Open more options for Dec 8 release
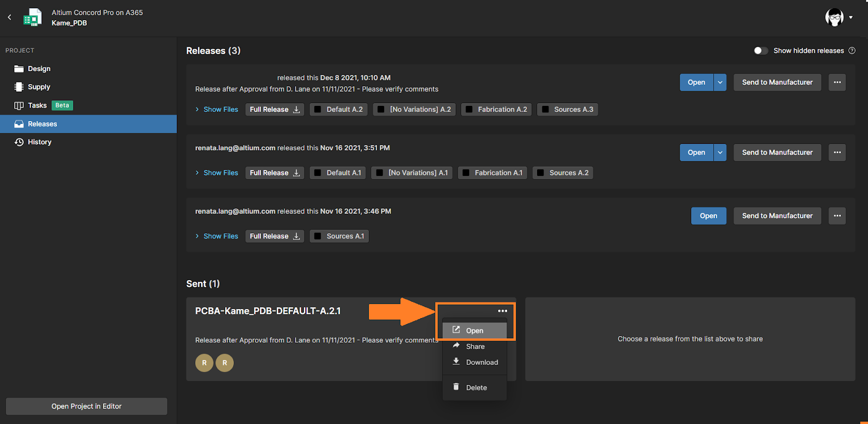This screenshot has width=868, height=424. 837,83
